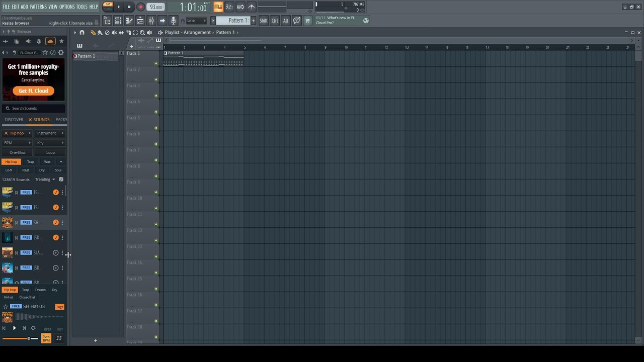This screenshot has height=362, width=644.
Task: Open the favorites star tab in browser
Action: coord(61,41)
